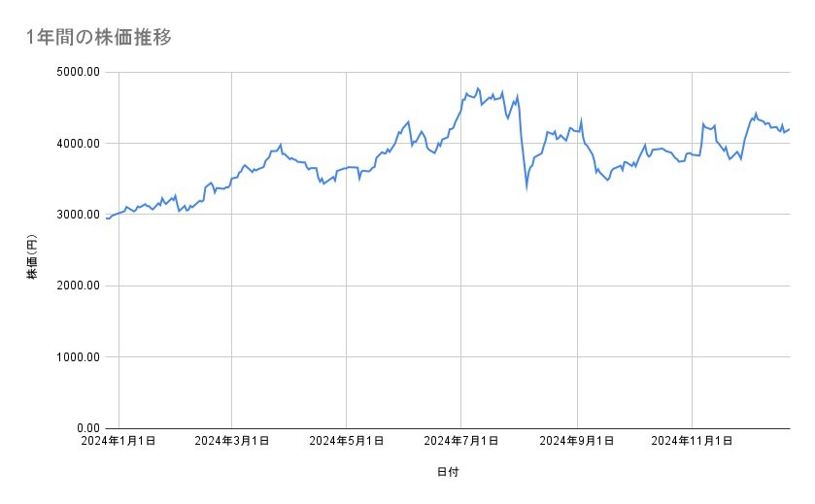Select the 2024年3月1日 date label
Image resolution: width=815 pixels, height=504 pixels.
231,441
